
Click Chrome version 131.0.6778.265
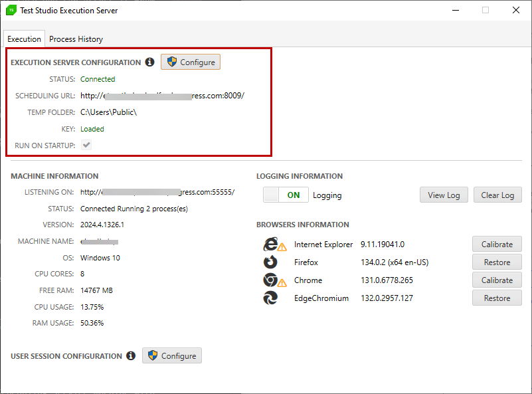coord(387,280)
